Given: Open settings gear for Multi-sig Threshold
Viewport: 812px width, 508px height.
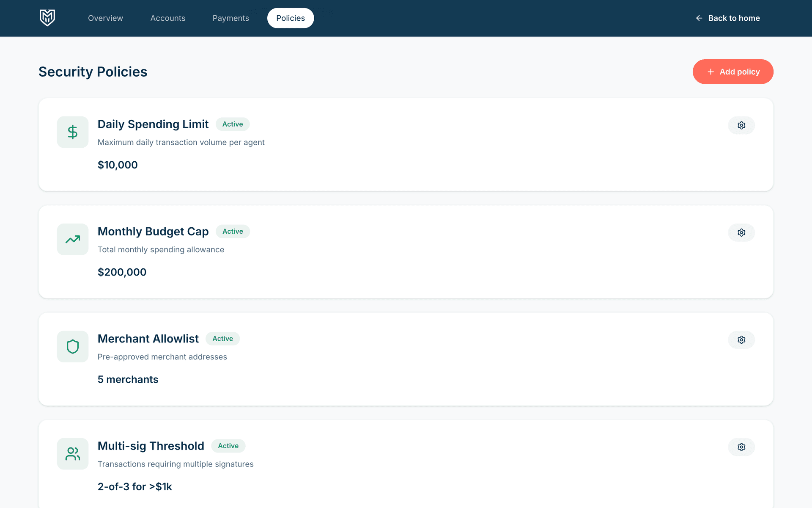Looking at the screenshot, I should 741,447.
